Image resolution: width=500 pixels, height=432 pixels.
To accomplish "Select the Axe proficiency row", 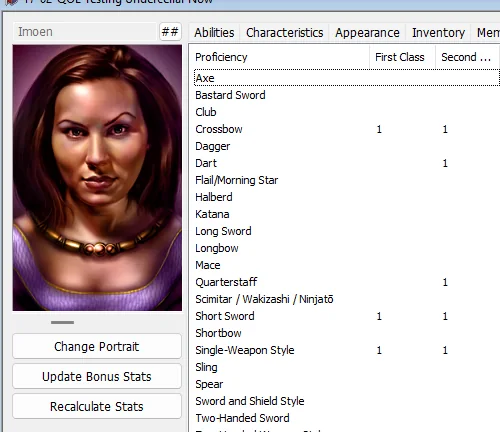I will [x=347, y=78].
